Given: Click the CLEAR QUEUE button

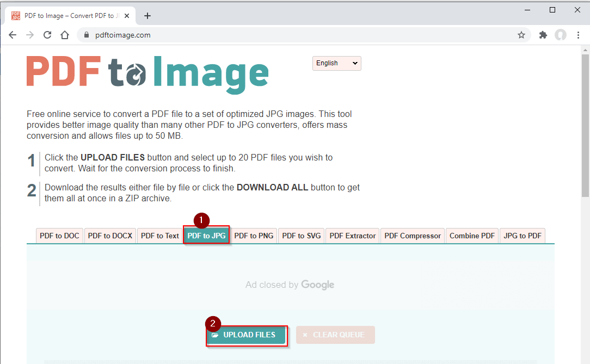Looking at the screenshot, I should [335, 335].
